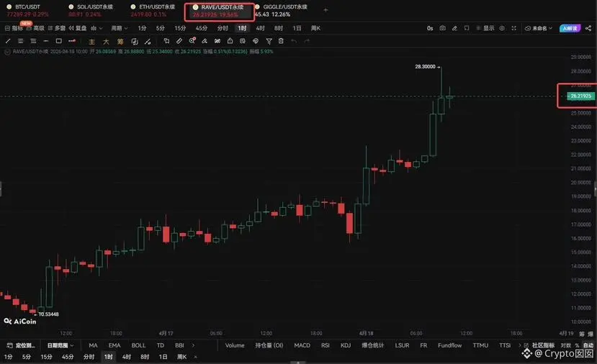Screen dimensions: 597x364
Task: Click the 大 large-order indicator icon
Action: click(106, 42)
